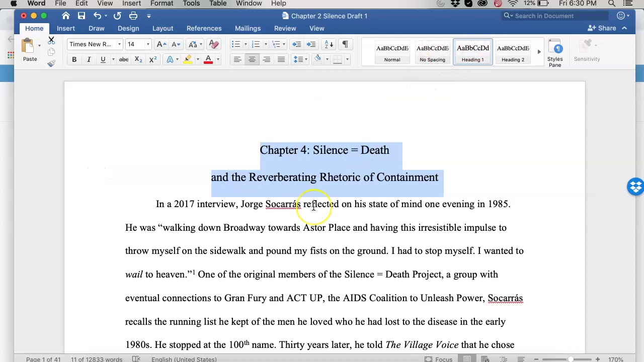Screen dimensions: 644x362
Task: Undo the last action
Action: click(97, 16)
